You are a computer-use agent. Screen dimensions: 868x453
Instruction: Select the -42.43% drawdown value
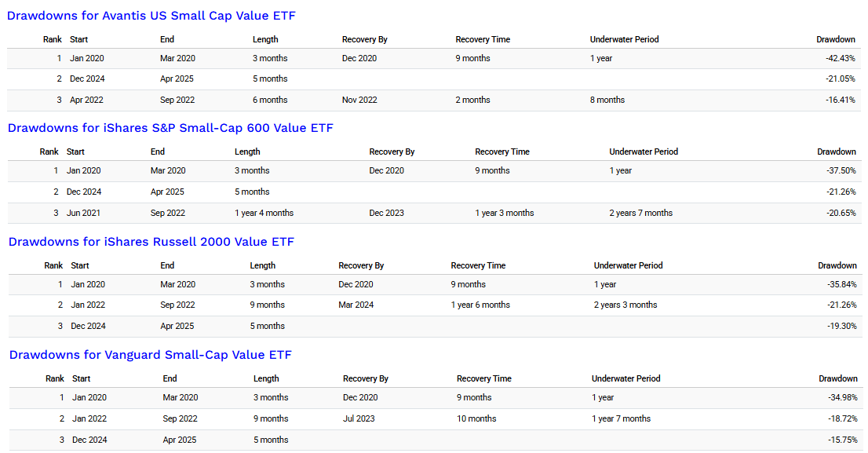840,58
